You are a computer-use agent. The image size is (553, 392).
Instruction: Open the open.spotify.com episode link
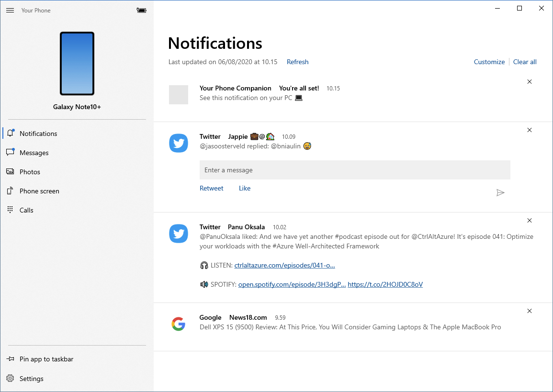292,284
